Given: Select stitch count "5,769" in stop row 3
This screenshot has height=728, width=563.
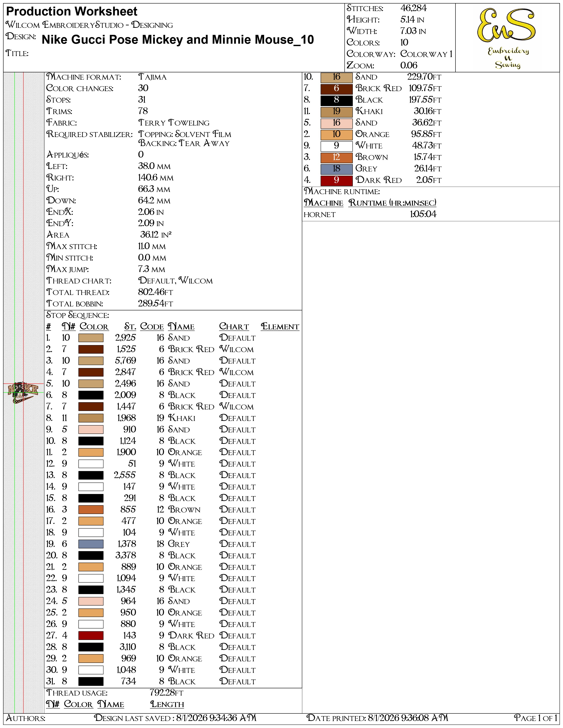Looking at the screenshot, I should 126,361.
